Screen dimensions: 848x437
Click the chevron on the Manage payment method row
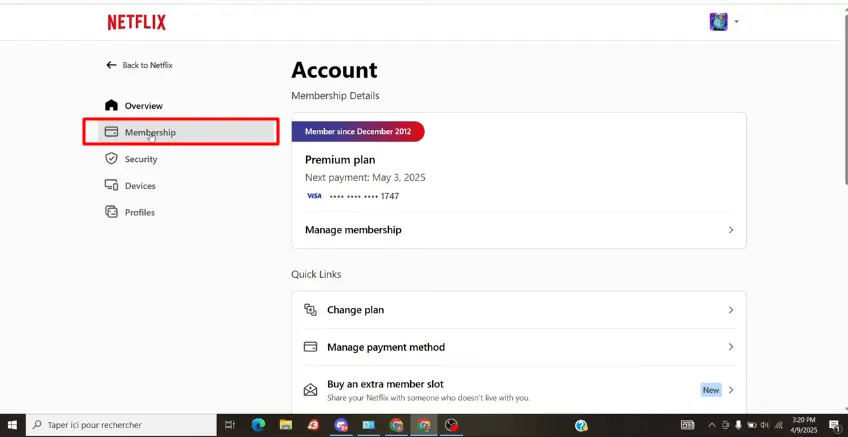(731, 347)
